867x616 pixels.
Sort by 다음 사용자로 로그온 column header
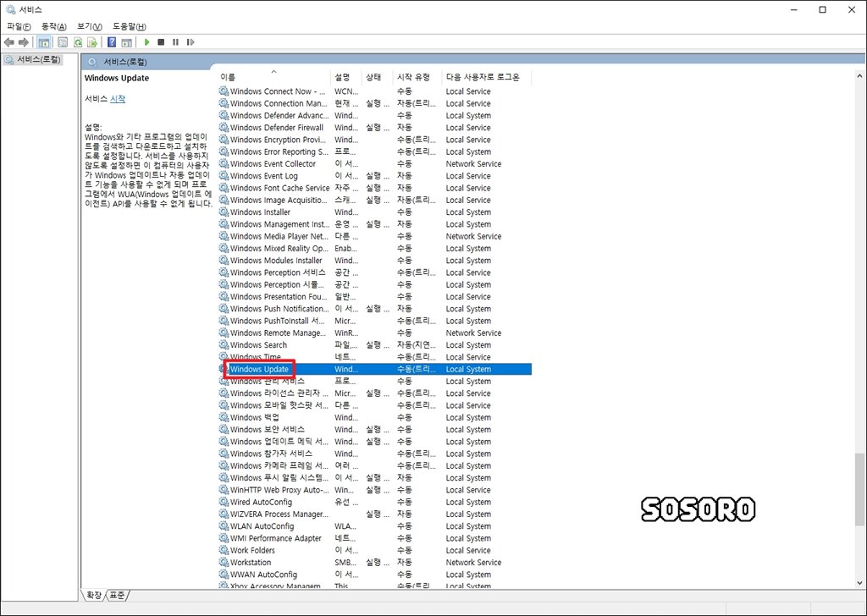pos(487,77)
